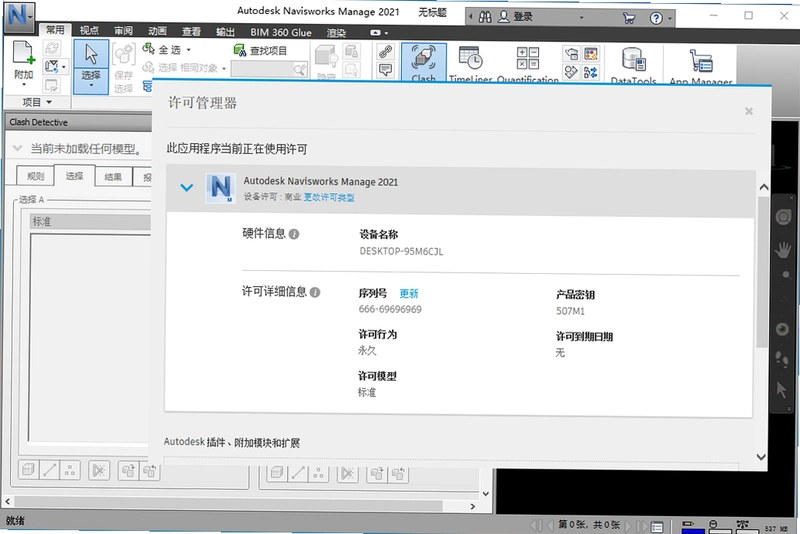Click the Quick Find magnifier icon
Screen dimensions: 800x534
click(x=301, y=69)
